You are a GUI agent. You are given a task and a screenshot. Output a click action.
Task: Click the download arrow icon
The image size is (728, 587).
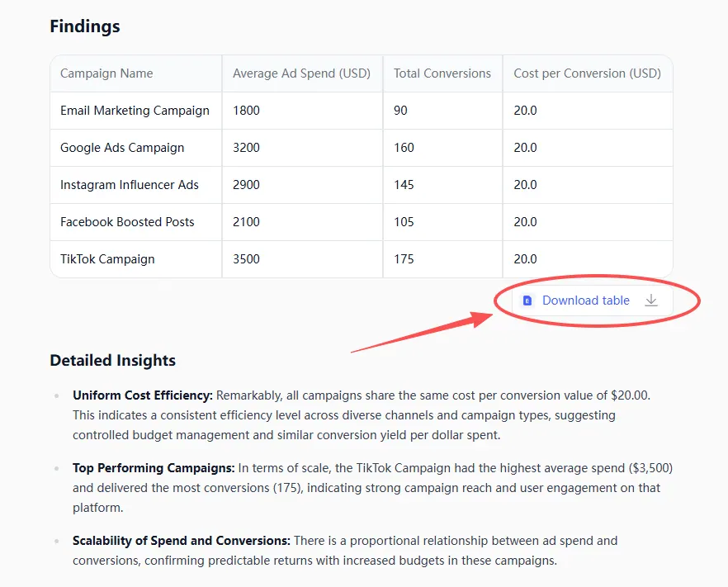[651, 301]
